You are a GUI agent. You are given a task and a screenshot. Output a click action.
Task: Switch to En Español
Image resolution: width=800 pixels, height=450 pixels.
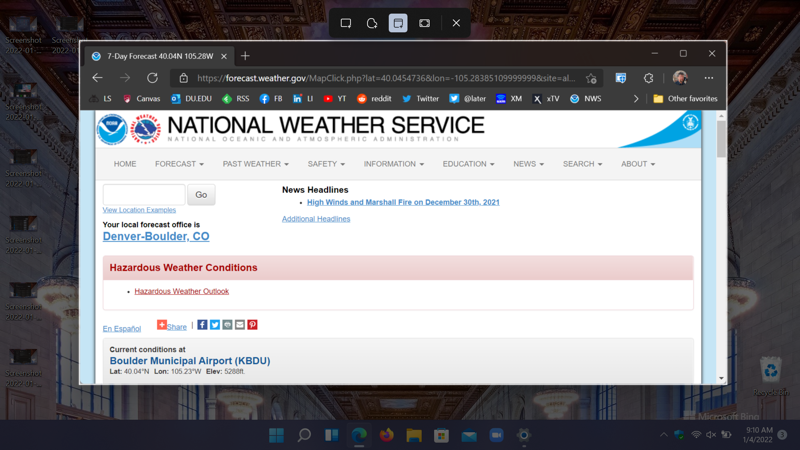click(x=122, y=329)
